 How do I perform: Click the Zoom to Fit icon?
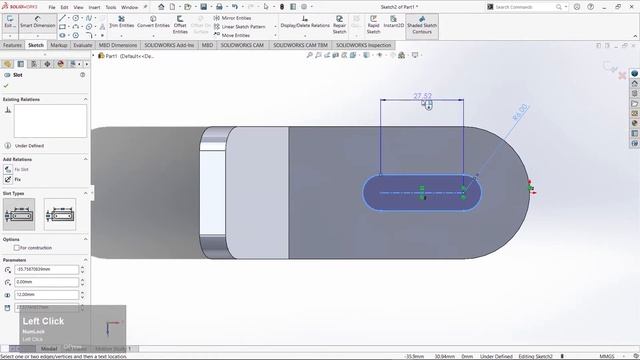point(310,55)
